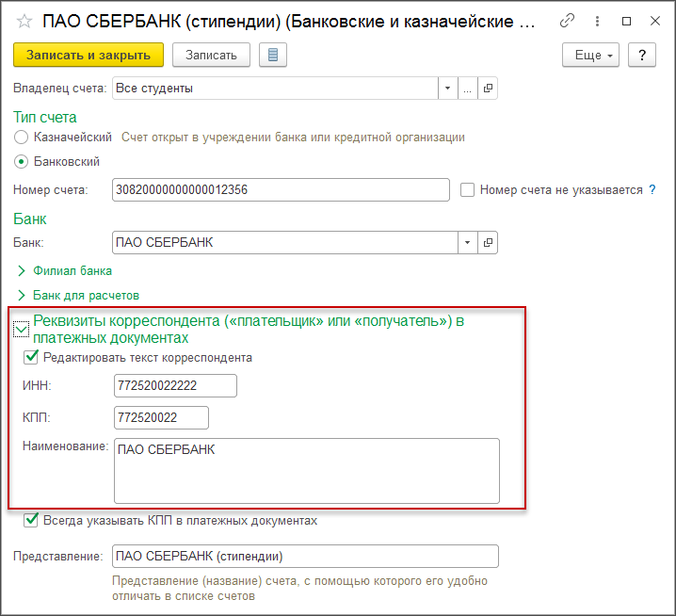
Task: Open the vertical three-dot window menu
Action: tap(597, 21)
